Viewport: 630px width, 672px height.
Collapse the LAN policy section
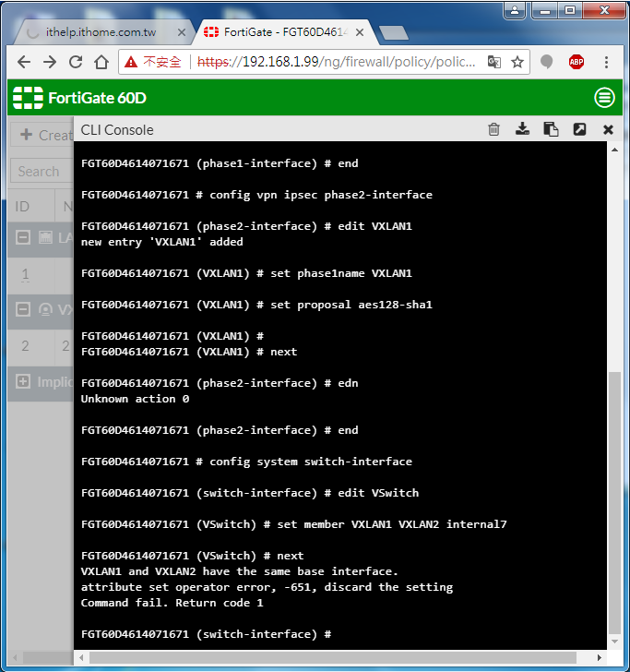coord(23,237)
